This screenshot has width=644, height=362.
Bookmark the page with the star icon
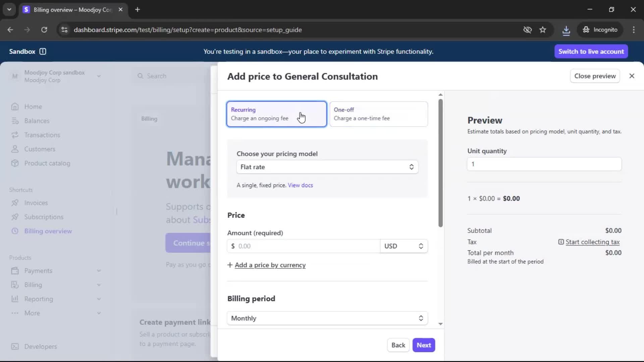coord(543,30)
